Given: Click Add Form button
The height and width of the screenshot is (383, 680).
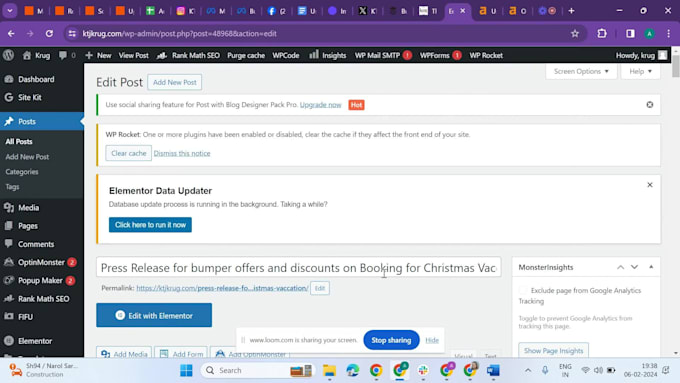Looking at the screenshot, I should tap(181, 353).
